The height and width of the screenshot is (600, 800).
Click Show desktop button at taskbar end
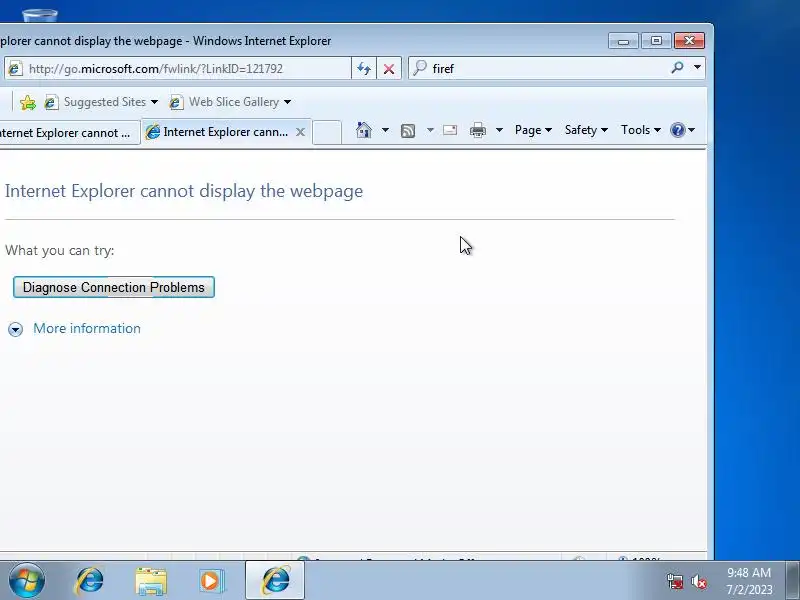(792, 580)
